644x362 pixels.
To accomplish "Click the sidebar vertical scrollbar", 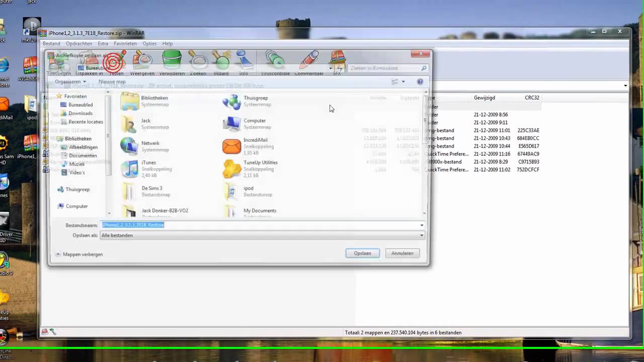I will coord(109,136).
